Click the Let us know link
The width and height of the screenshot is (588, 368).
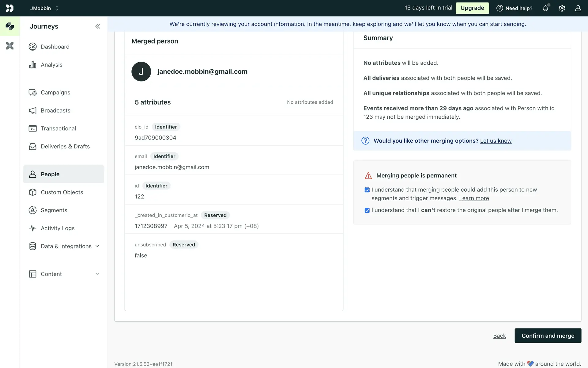(496, 141)
